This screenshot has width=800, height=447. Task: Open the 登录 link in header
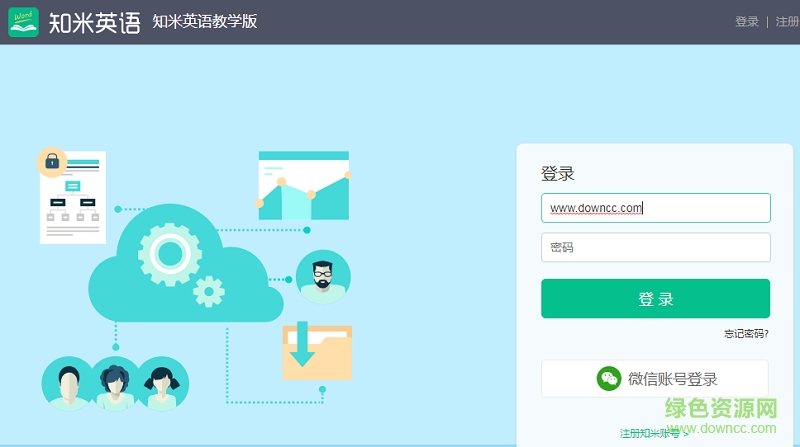747,21
